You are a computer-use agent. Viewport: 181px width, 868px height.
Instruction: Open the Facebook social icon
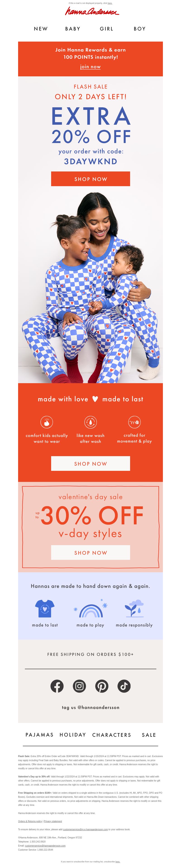click(57, 686)
